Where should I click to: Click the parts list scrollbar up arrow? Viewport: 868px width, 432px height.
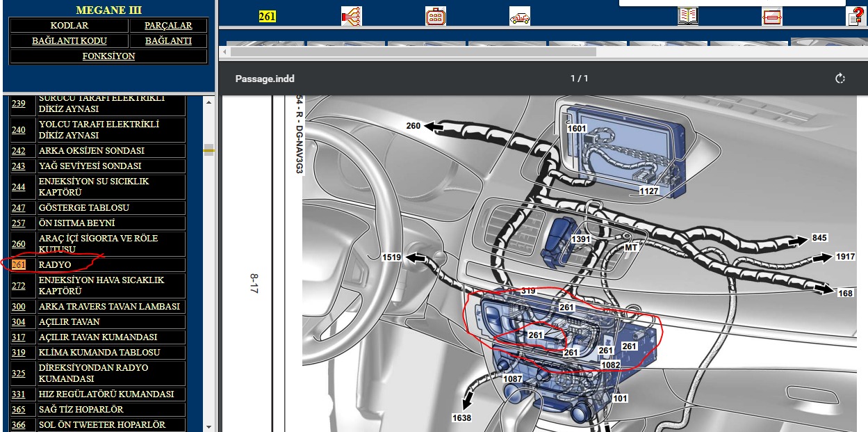208,102
